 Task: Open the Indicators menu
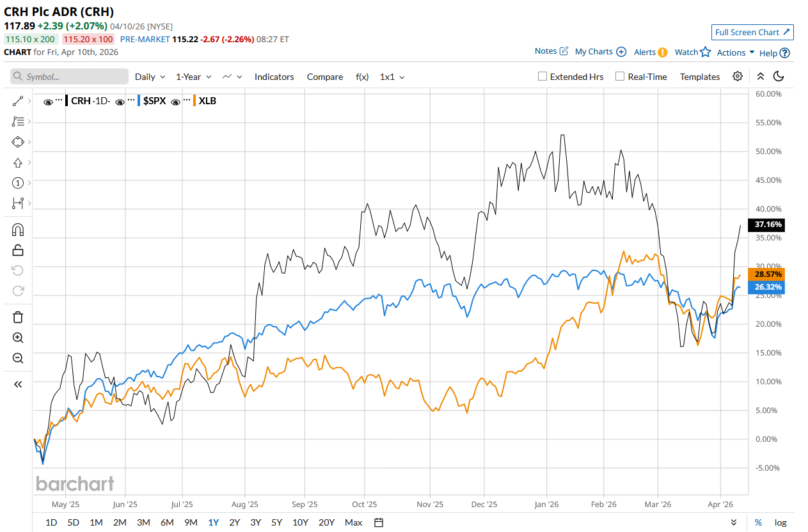tap(274, 77)
